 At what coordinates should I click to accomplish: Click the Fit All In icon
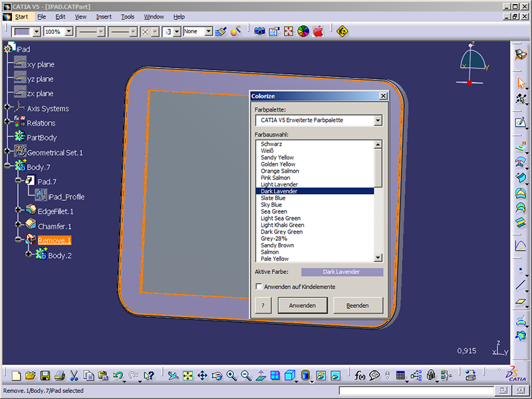(188, 375)
